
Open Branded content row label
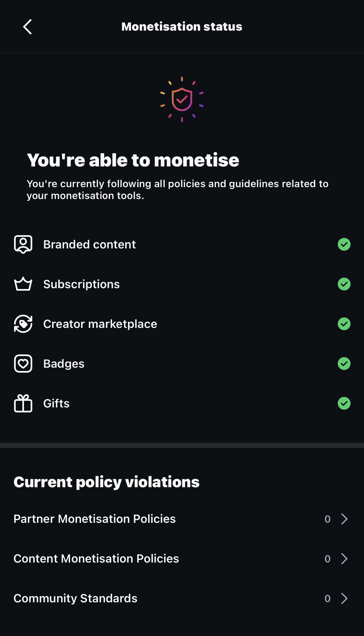click(x=89, y=245)
